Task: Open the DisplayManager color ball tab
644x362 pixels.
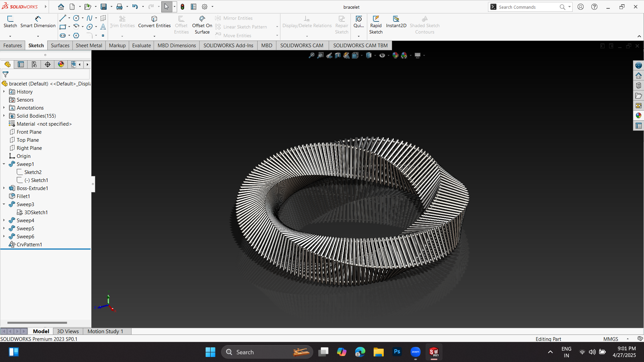Action: tap(61, 64)
